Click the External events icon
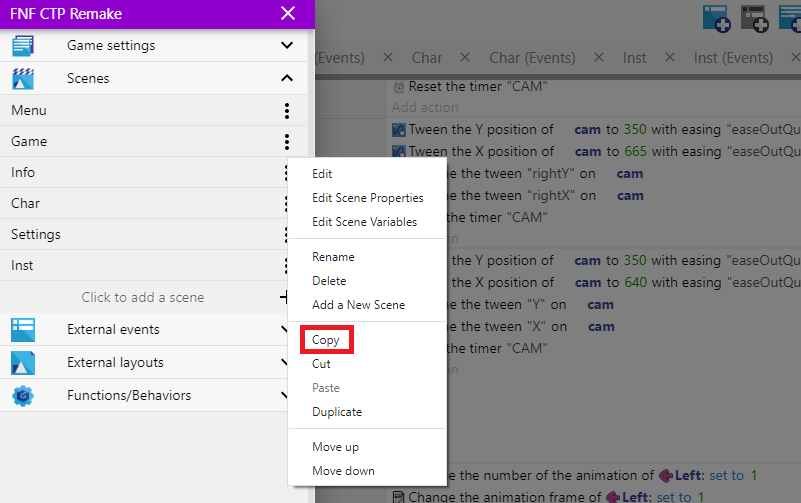Screen dimensions: 801x503 (x=22, y=330)
